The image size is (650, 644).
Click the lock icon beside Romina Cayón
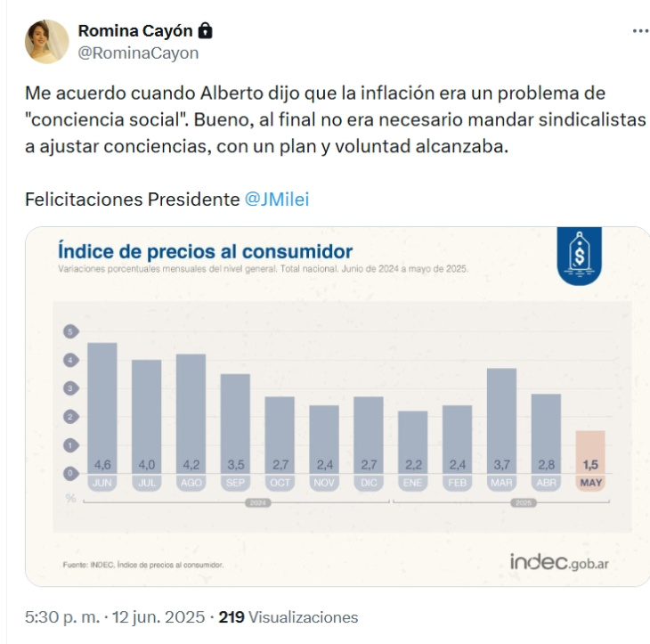206,31
